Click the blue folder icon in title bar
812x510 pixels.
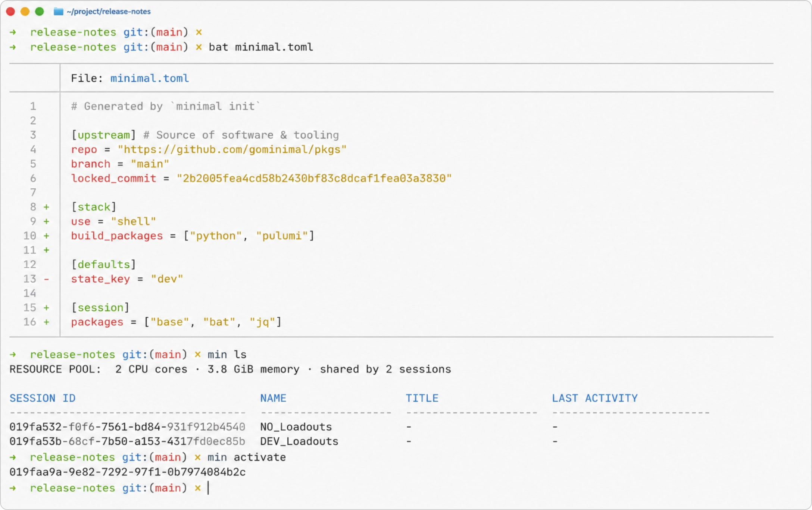point(58,12)
